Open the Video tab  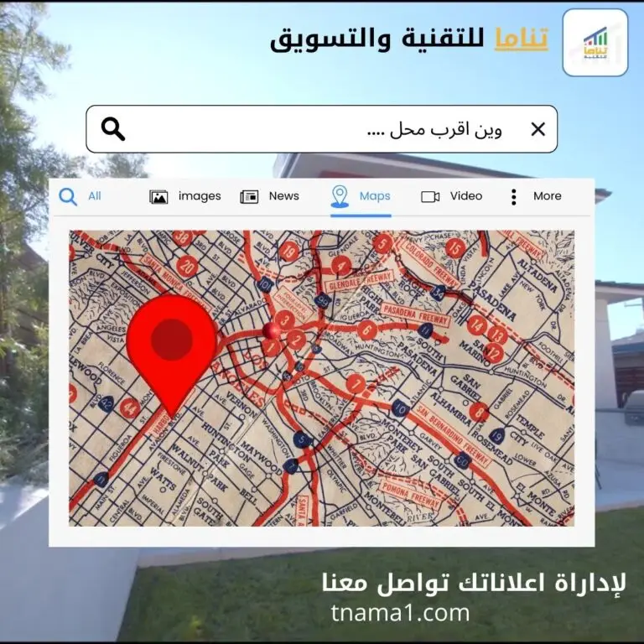point(466,196)
